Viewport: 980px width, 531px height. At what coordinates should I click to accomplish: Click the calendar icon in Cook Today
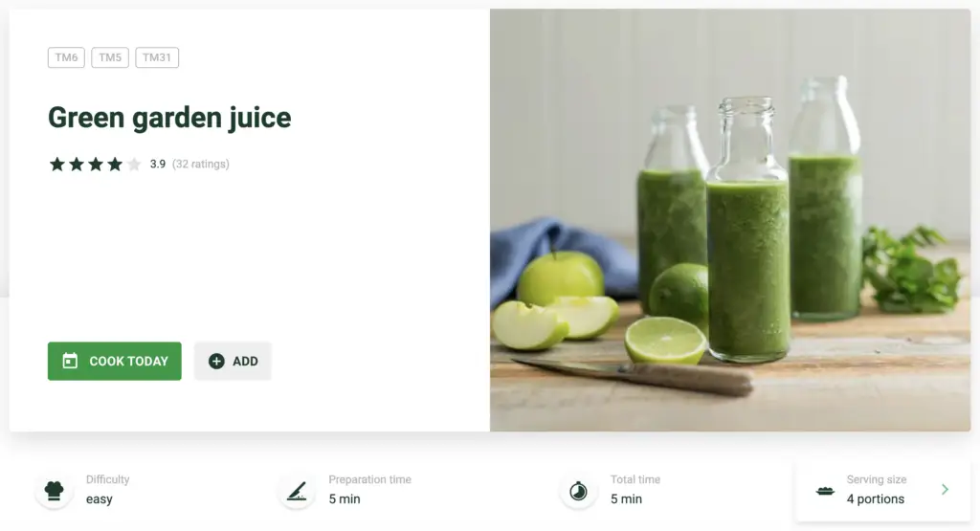tap(70, 361)
